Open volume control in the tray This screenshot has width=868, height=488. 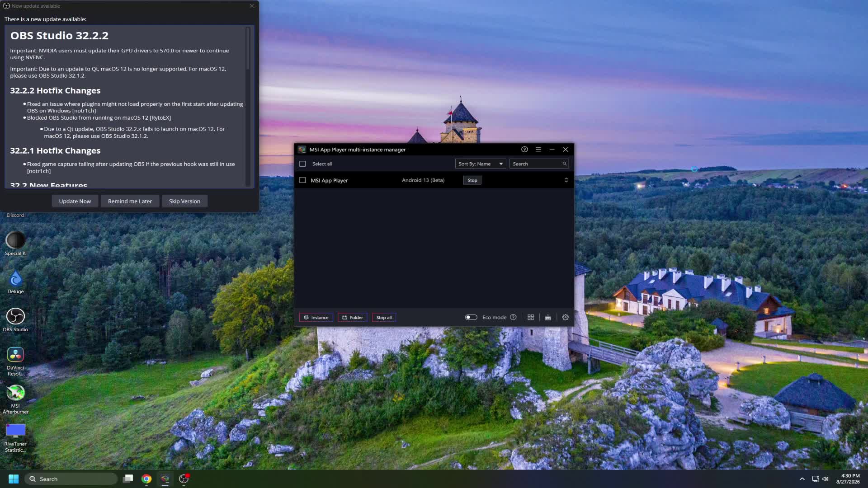pyautogui.click(x=826, y=479)
